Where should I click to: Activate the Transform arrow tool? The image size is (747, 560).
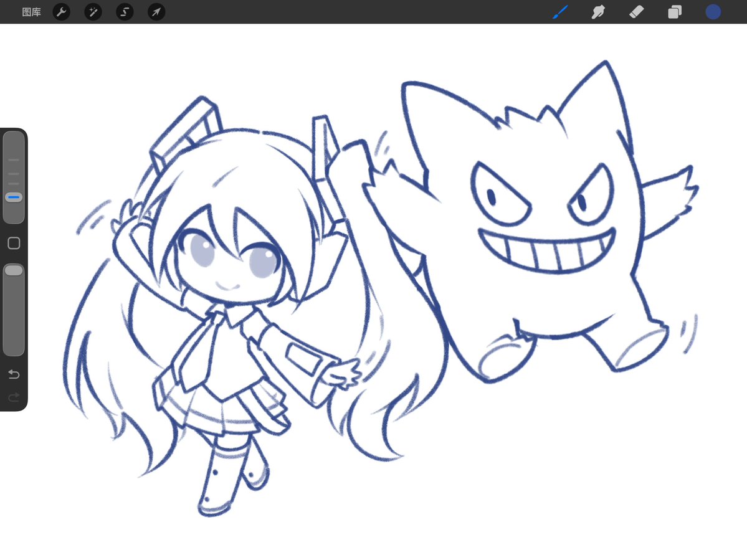(x=156, y=12)
